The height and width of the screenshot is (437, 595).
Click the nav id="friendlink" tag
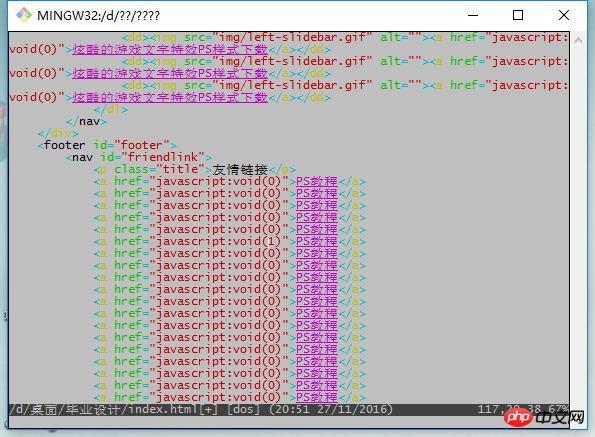coord(139,157)
